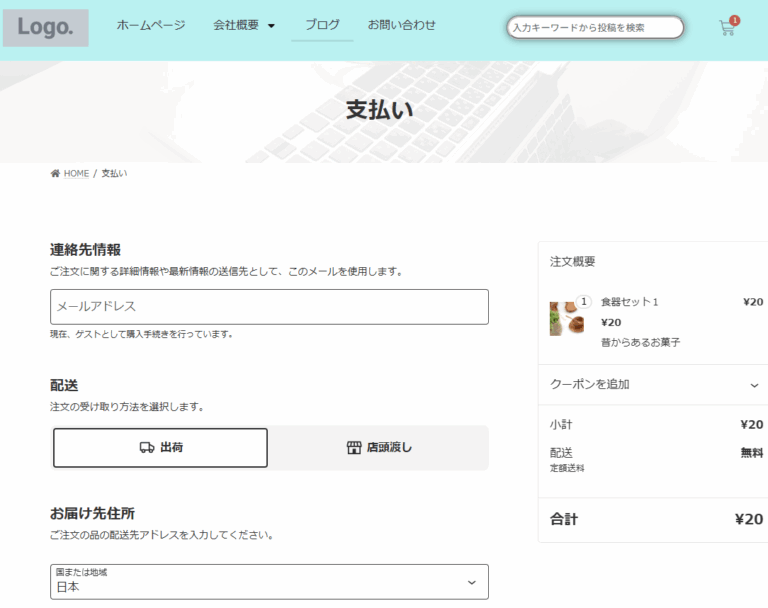This screenshot has width=768, height=608.
Task: Focus the メールアドレス input field
Action: [269, 307]
